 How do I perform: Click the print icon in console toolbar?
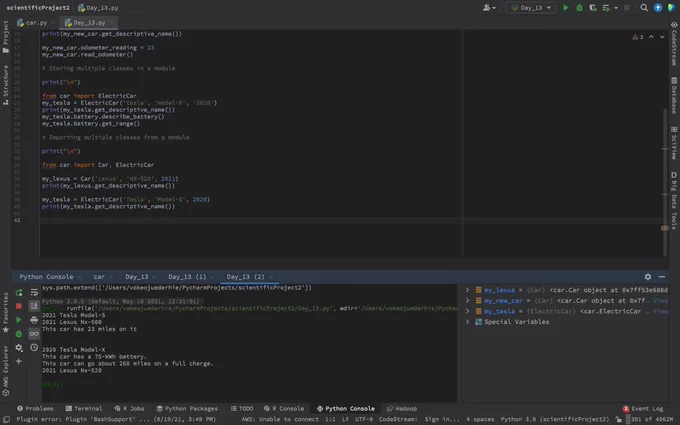34,320
